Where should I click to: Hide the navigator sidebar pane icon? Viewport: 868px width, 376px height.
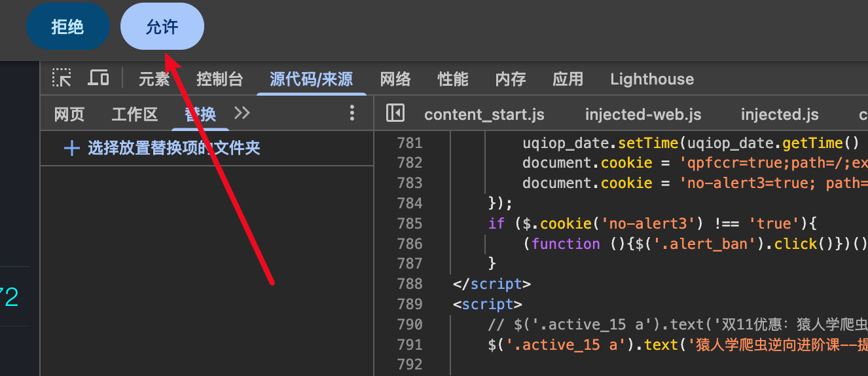click(395, 113)
